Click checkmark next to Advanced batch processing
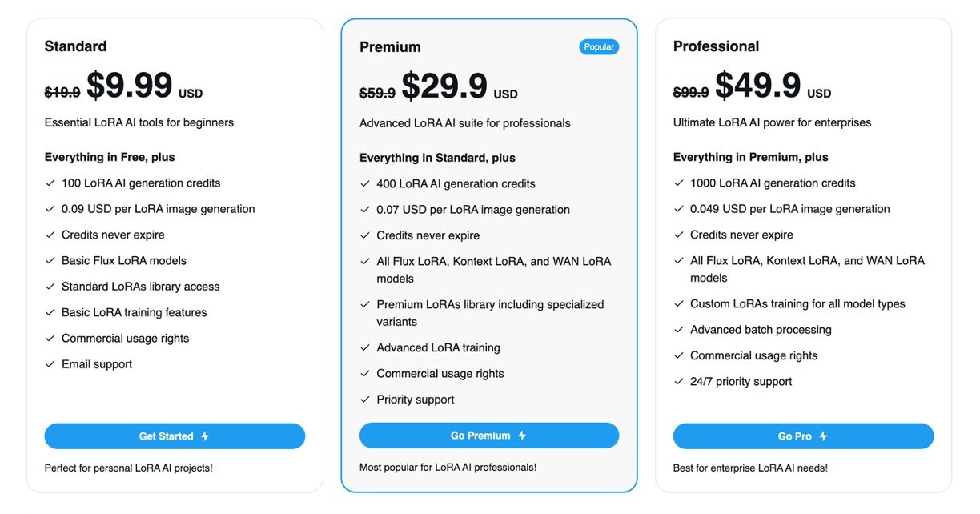This screenshot has width=980, height=514. pyautogui.click(x=679, y=330)
